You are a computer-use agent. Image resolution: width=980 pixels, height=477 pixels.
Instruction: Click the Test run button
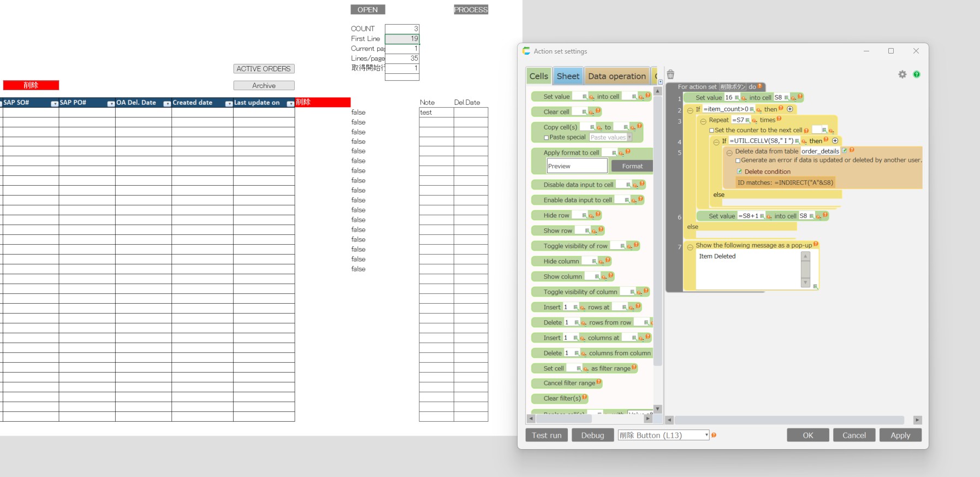point(547,435)
